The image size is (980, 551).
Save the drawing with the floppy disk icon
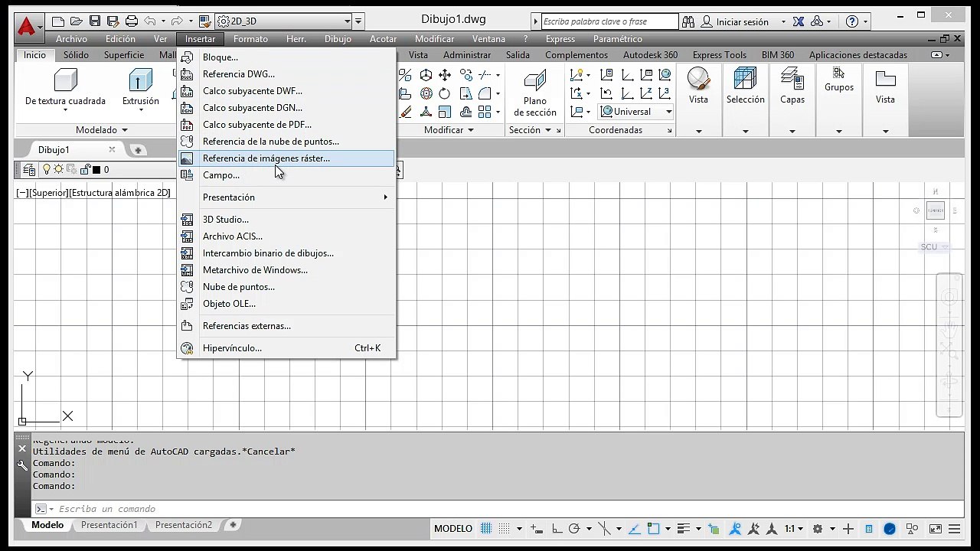tap(95, 21)
